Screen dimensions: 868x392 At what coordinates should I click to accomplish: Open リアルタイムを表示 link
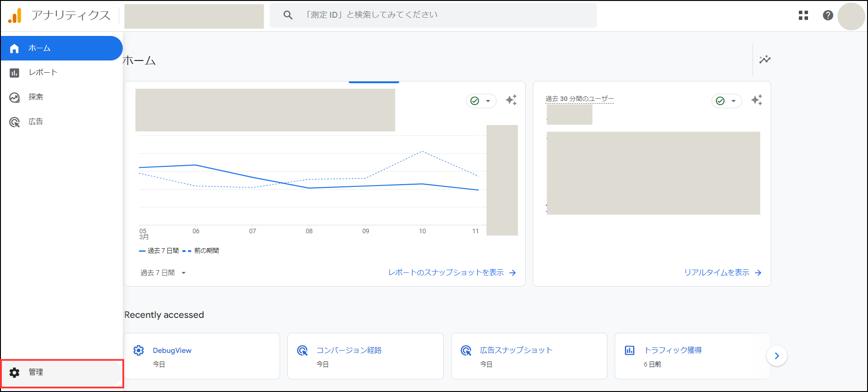coord(723,272)
